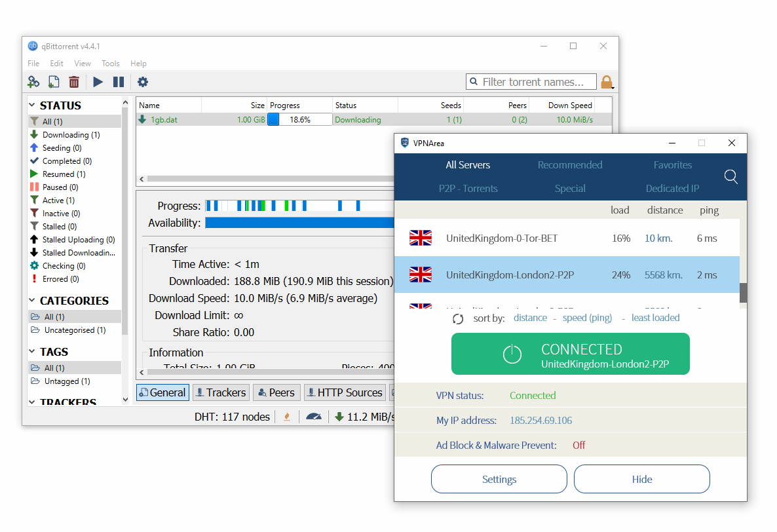The width and height of the screenshot is (777, 532).
Task: Open VPNArea Settings button
Action: tap(499, 479)
